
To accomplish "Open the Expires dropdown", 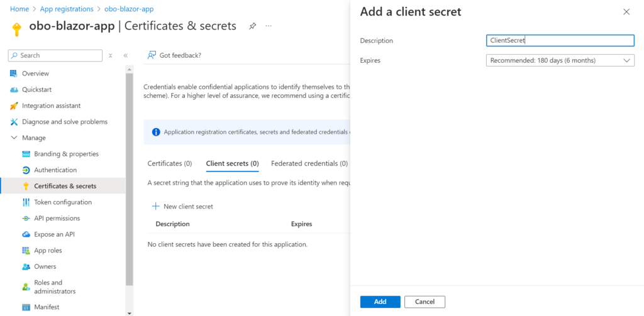I will point(560,60).
